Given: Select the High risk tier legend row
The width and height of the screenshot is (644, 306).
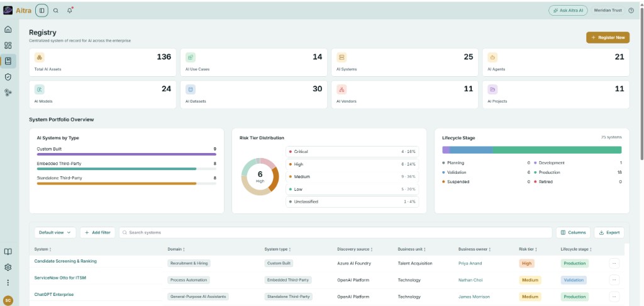Looking at the screenshot, I should pyautogui.click(x=352, y=164).
